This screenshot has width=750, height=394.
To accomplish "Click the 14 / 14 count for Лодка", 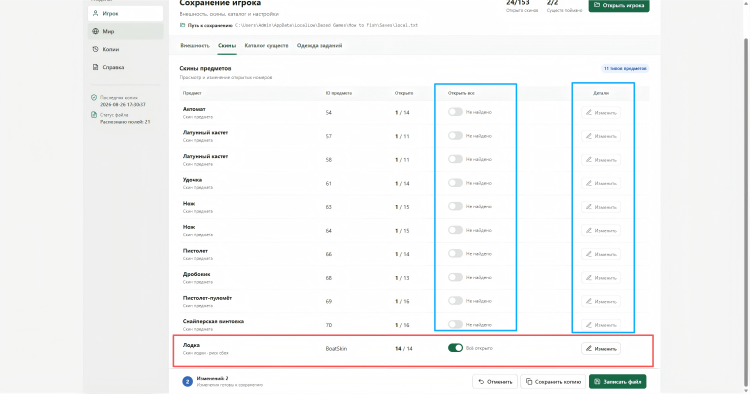I will [x=404, y=349].
